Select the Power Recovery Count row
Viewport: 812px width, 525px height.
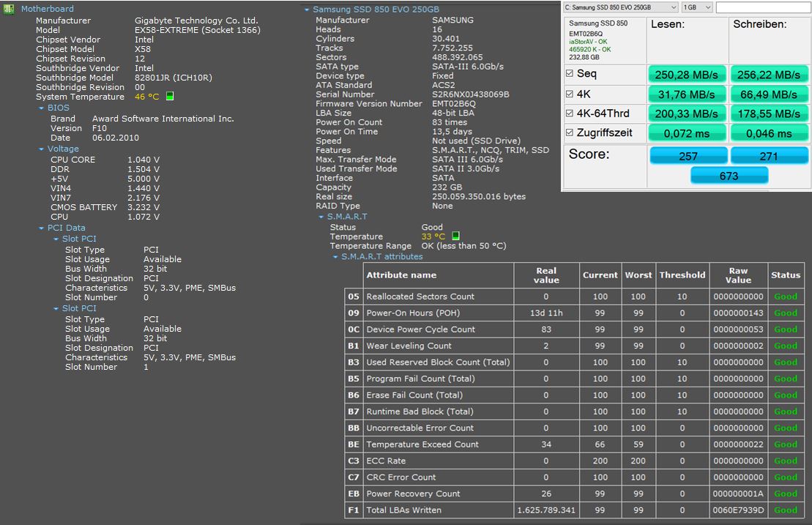coord(574,494)
